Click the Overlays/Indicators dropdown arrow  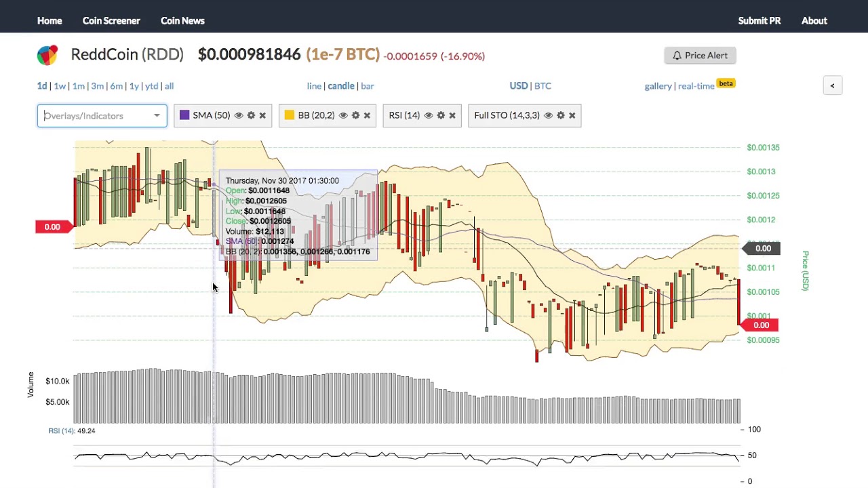coord(157,116)
